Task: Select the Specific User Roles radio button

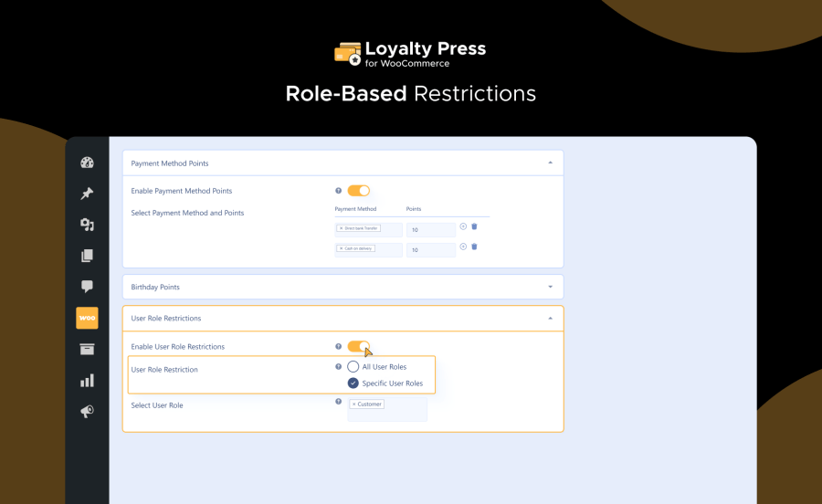Action: point(353,383)
